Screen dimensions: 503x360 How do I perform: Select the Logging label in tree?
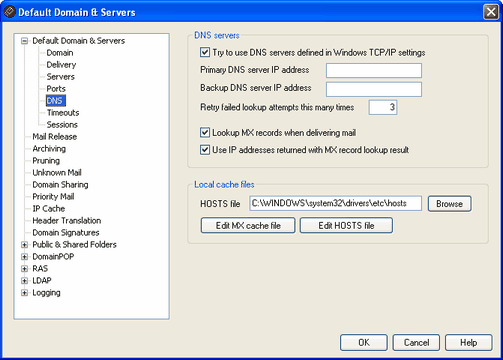click(x=46, y=293)
